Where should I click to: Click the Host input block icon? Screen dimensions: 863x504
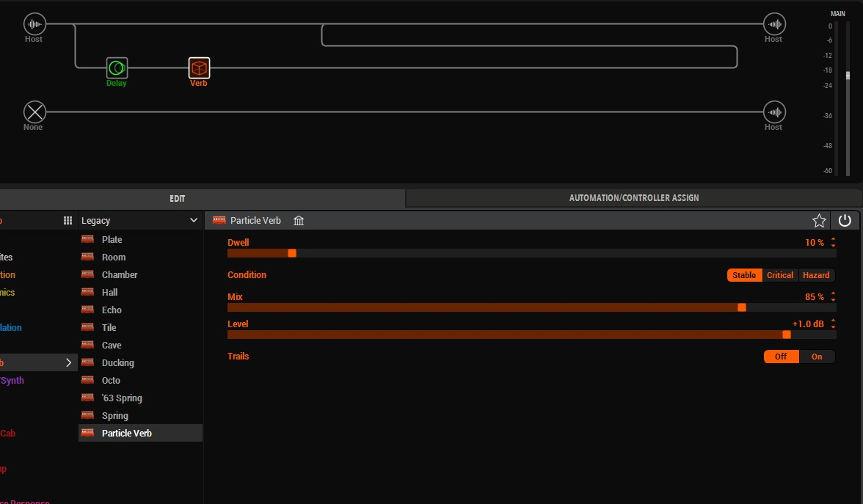coord(34,24)
